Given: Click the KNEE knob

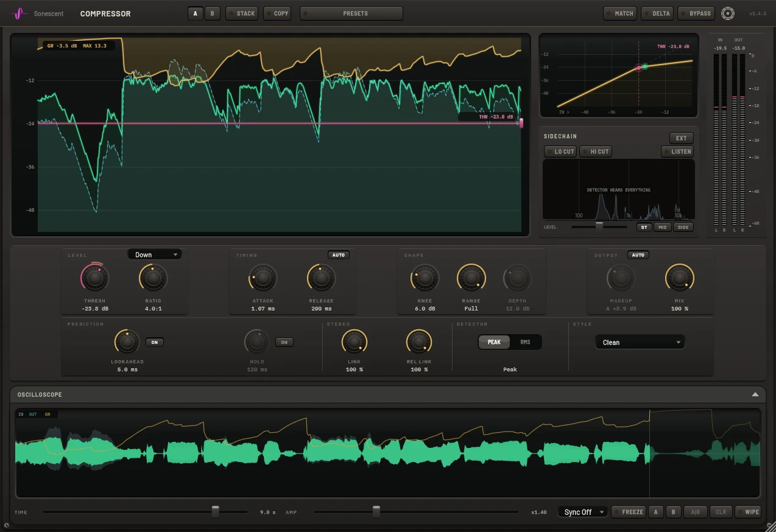Looking at the screenshot, I should pos(425,278).
